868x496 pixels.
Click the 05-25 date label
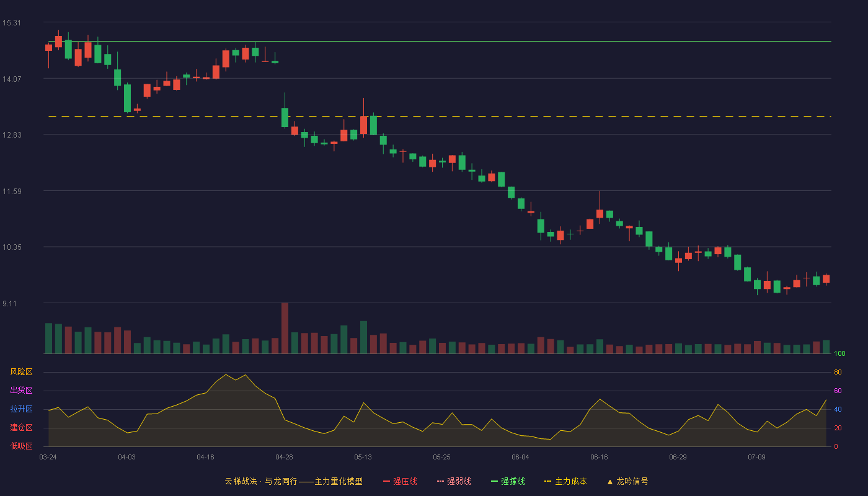point(441,457)
